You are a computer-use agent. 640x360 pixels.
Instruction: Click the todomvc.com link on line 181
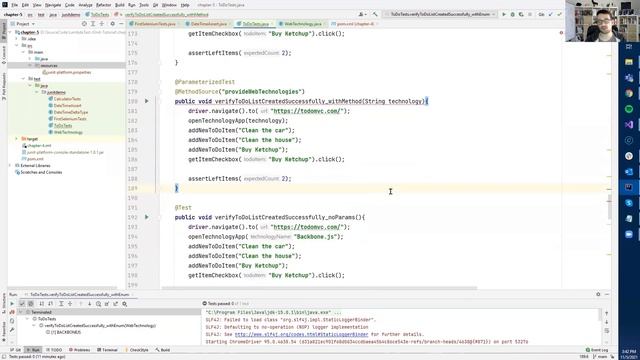point(306,111)
